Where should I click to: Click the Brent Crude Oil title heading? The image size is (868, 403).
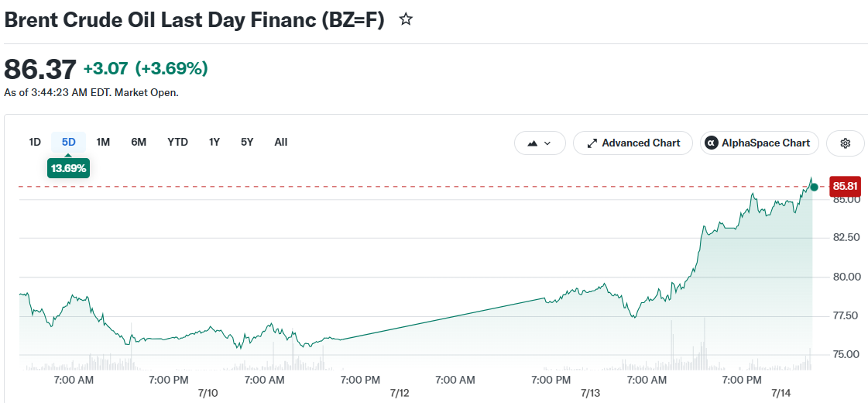point(194,20)
